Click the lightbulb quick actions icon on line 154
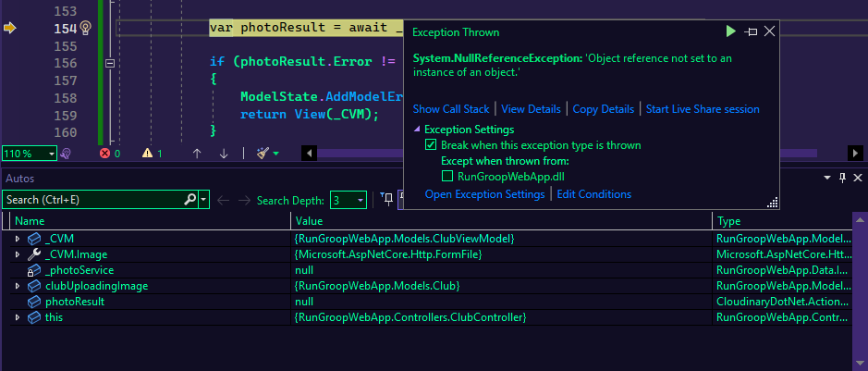868x371 pixels. 85,28
